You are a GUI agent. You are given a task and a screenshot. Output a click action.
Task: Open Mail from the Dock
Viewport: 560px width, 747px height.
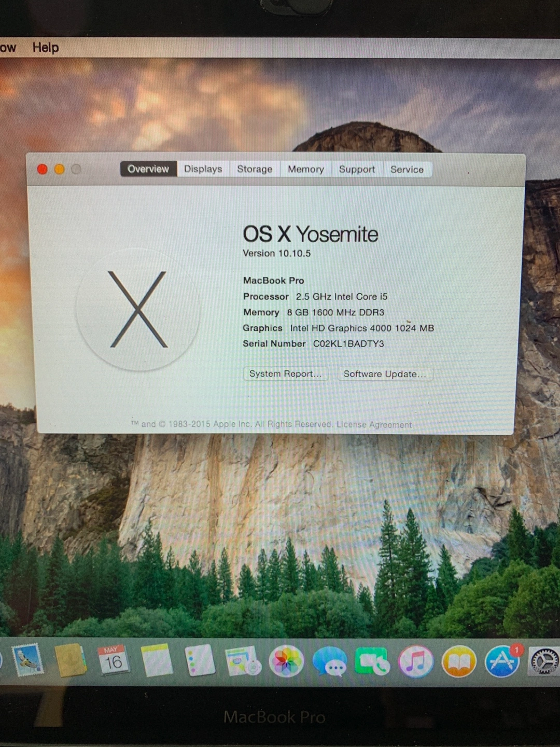tap(27, 659)
